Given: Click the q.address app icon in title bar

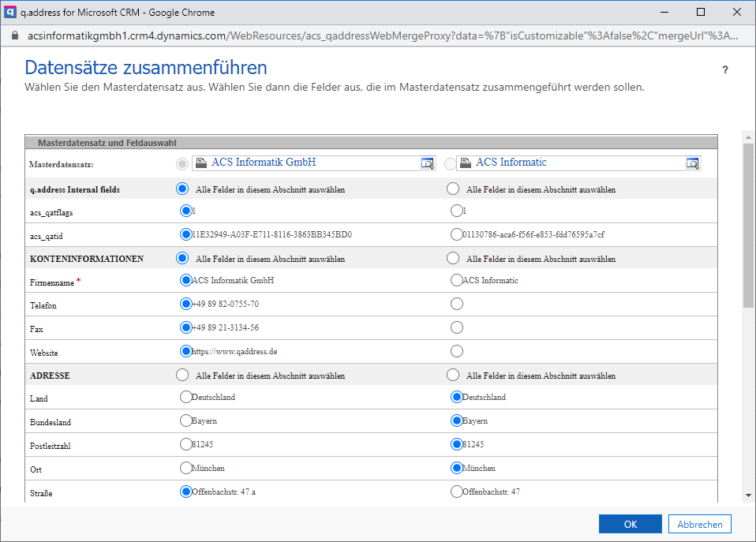Looking at the screenshot, I should [10, 12].
